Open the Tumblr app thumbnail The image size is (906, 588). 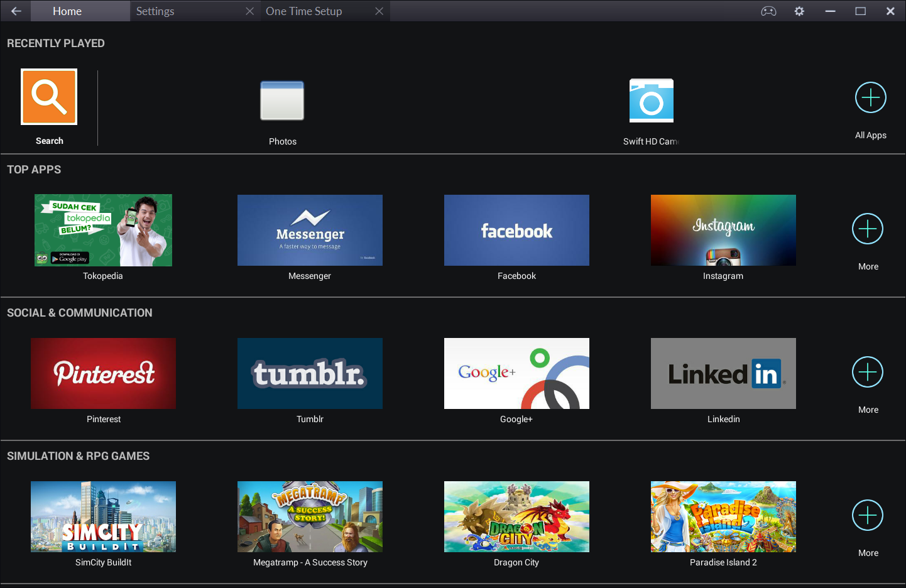coord(310,373)
